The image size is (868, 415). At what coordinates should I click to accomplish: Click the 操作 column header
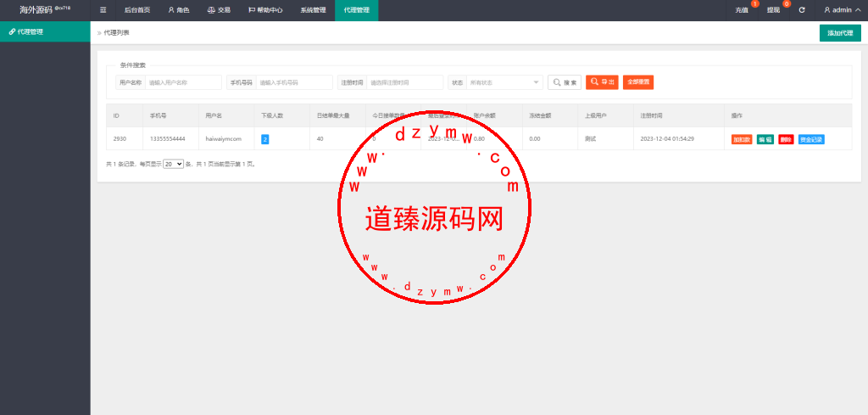point(737,115)
